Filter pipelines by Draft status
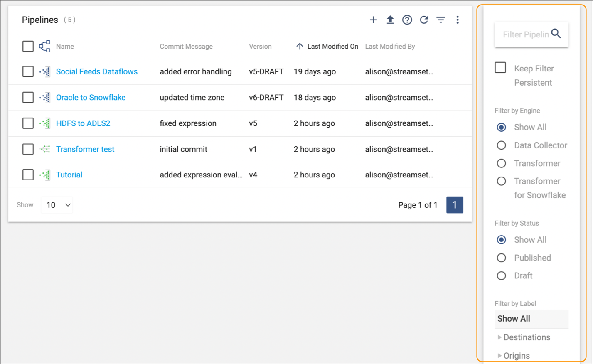Viewport: 593px width, 364px height. click(x=502, y=275)
